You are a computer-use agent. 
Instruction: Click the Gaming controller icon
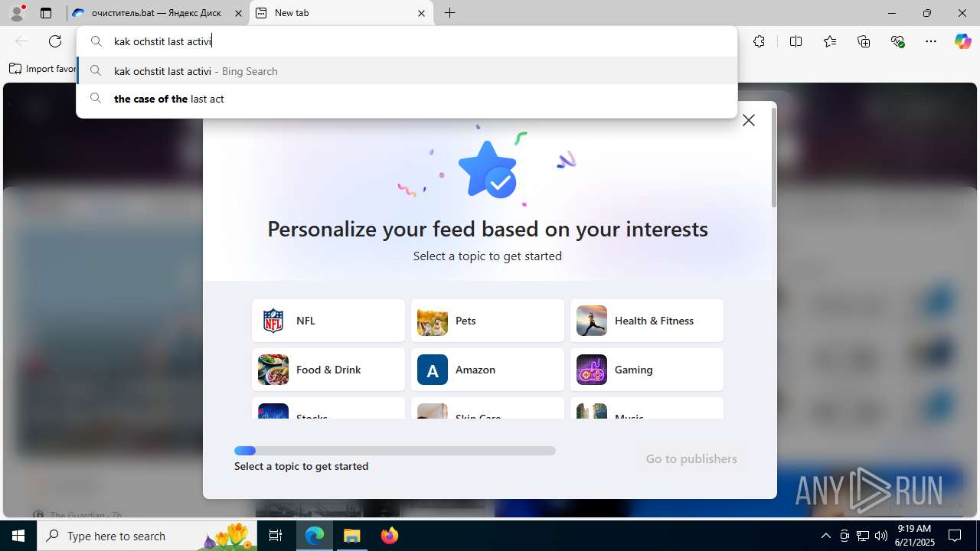(x=592, y=370)
